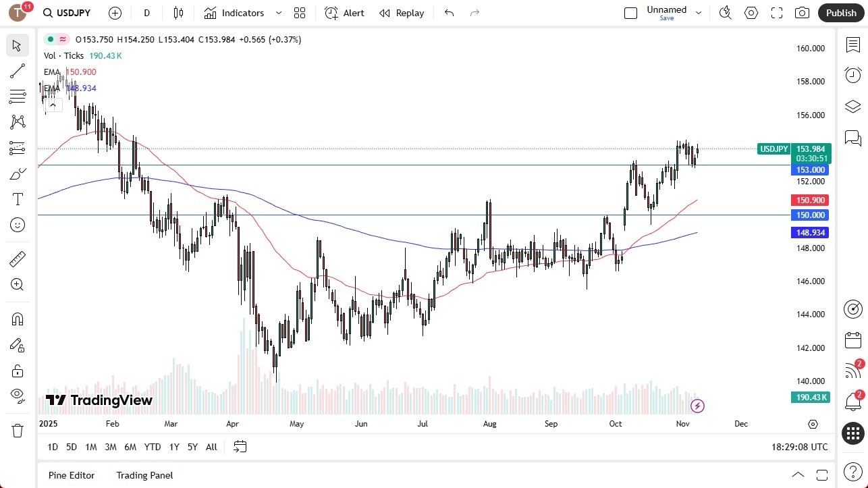Switch to the Pine Editor tab
The height and width of the screenshot is (488, 868).
tap(71, 475)
